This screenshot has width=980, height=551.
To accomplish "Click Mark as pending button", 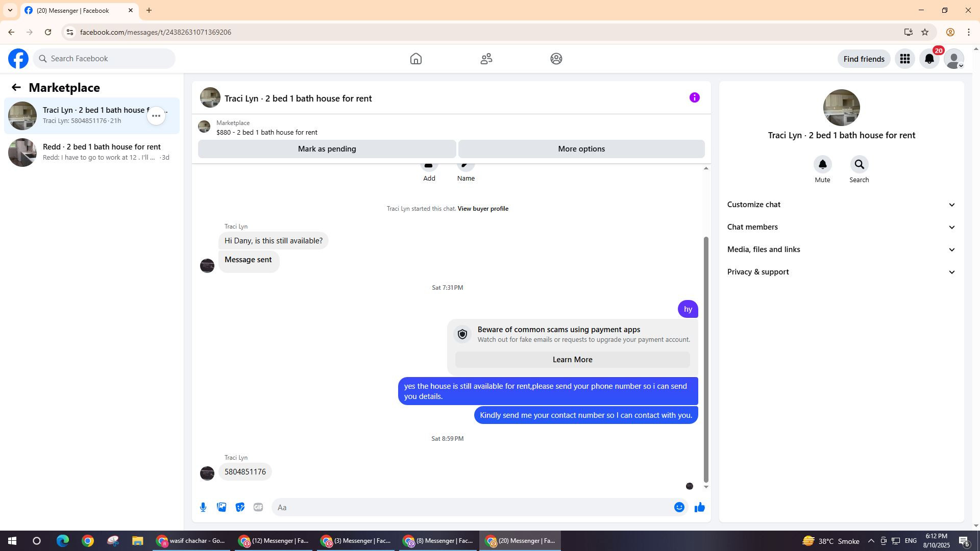I will pos(327,149).
